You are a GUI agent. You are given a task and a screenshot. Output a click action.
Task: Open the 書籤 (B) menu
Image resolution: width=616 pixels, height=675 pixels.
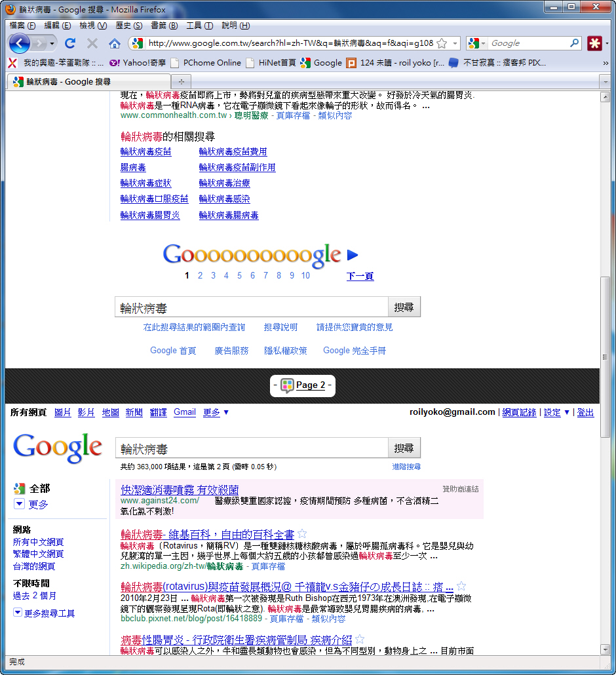(x=164, y=26)
